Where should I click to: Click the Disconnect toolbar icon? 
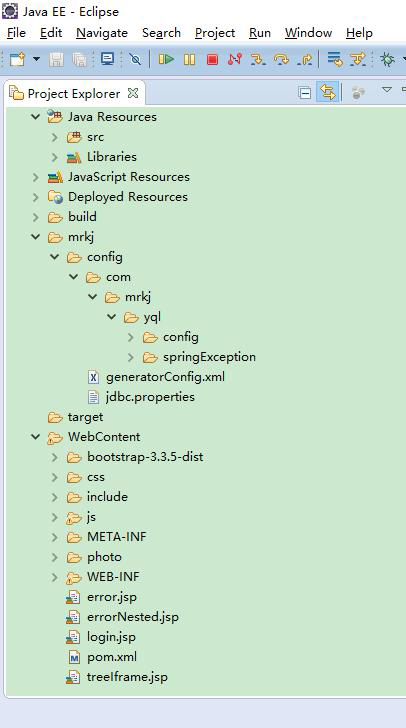click(235, 59)
